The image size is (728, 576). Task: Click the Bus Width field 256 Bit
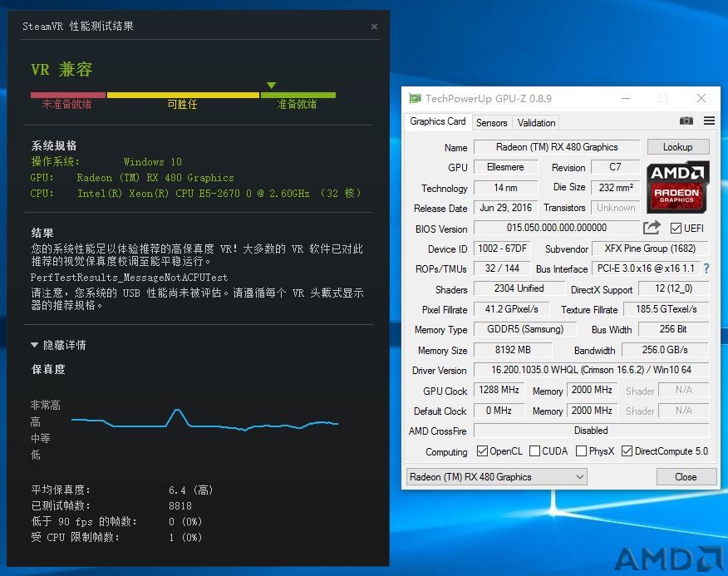(x=674, y=329)
